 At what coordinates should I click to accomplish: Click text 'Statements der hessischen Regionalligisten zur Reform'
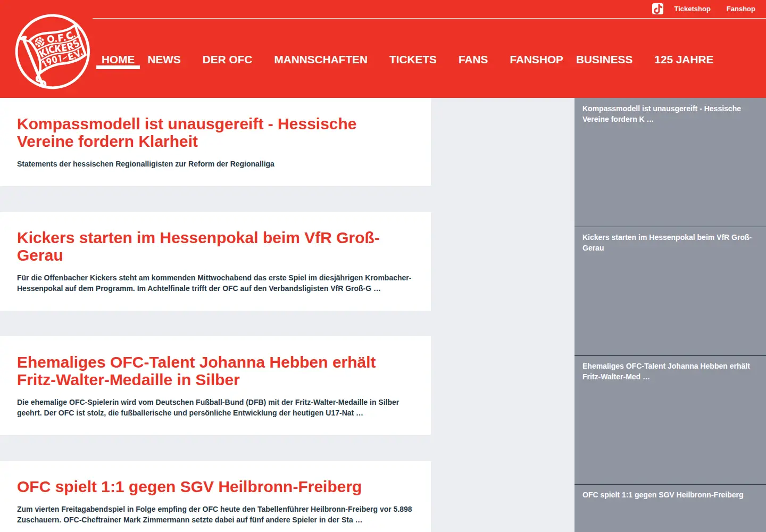146,164
